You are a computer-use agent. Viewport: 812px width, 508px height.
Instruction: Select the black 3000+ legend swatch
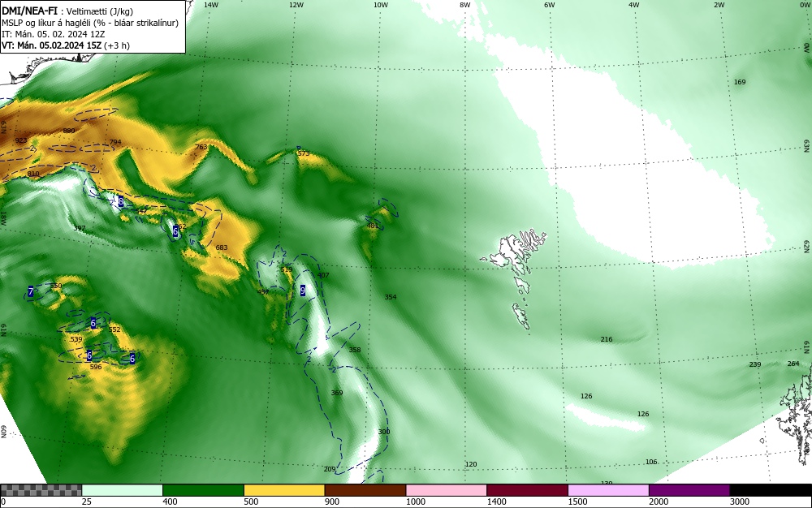(x=771, y=490)
